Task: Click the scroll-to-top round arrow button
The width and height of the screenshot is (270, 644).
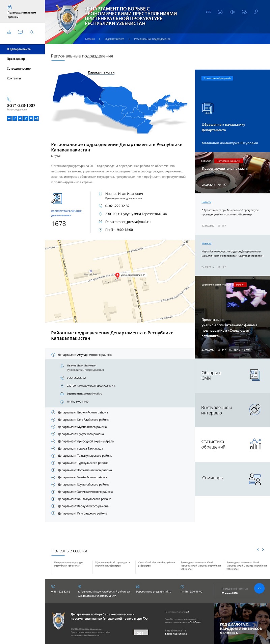Action: coord(259,588)
